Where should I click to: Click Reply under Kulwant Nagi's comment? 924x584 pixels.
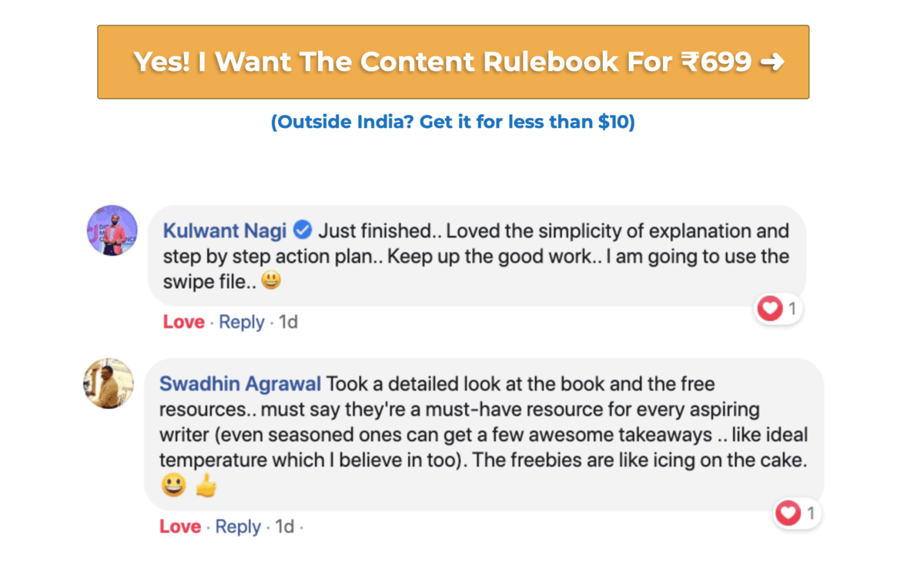241,322
